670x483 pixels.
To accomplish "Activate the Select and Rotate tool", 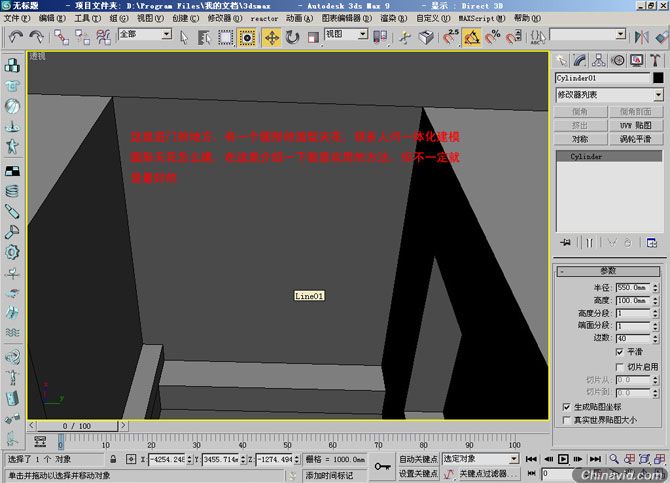I will (x=292, y=38).
